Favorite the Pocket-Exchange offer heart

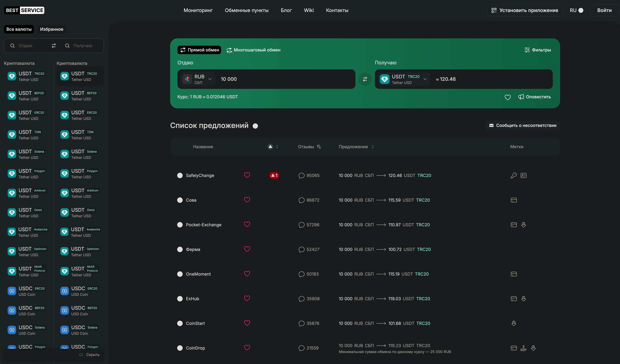click(247, 224)
